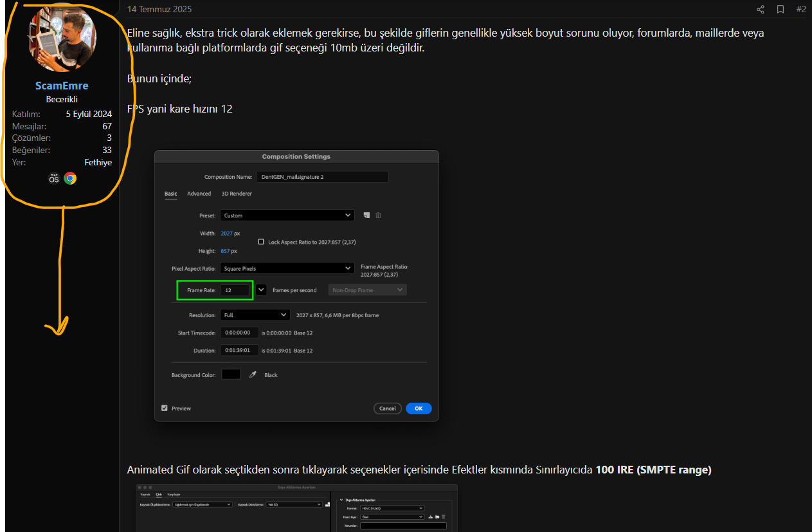
Task: Open ScamEmre's profile link
Action: (x=62, y=86)
